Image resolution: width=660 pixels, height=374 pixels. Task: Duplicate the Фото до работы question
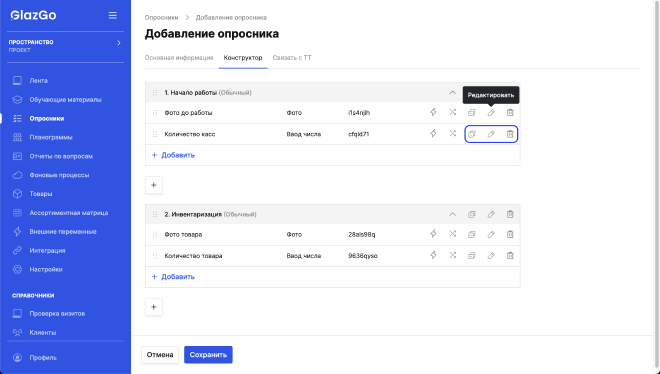click(471, 113)
